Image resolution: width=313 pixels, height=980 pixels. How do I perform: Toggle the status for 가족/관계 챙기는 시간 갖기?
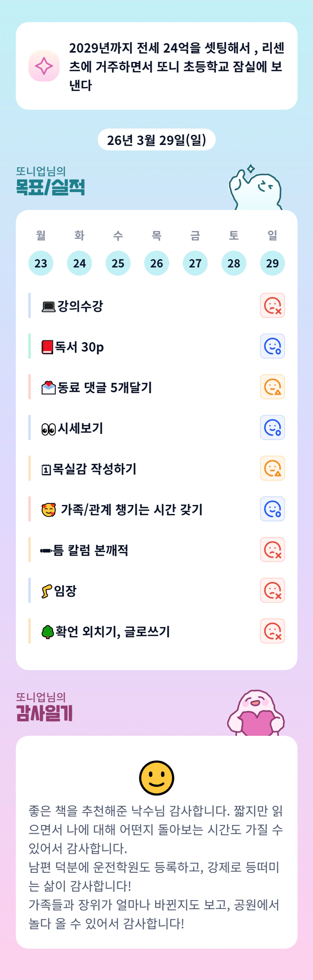pos(272,509)
